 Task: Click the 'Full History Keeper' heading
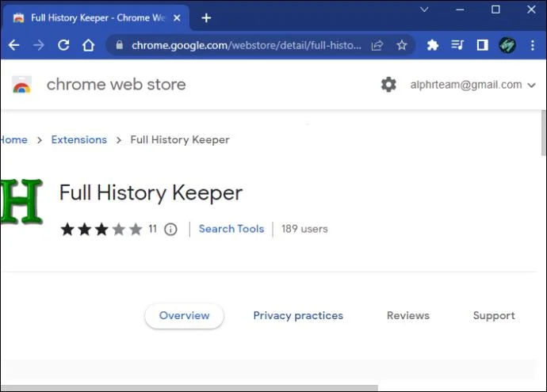click(151, 193)
